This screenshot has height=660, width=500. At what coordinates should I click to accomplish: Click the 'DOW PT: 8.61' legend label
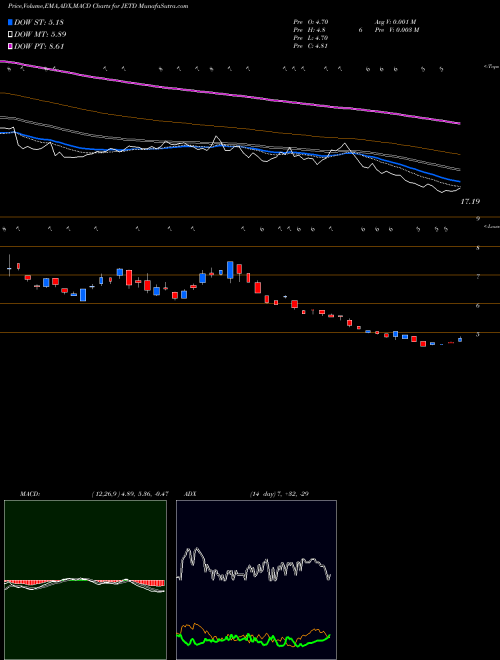[39, 47]
